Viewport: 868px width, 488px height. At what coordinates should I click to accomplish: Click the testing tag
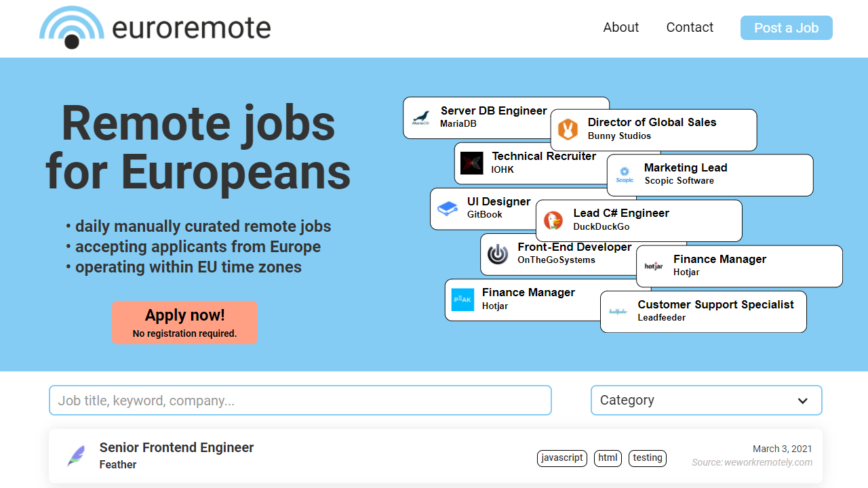pyautogui.click(x=648, y=458)
